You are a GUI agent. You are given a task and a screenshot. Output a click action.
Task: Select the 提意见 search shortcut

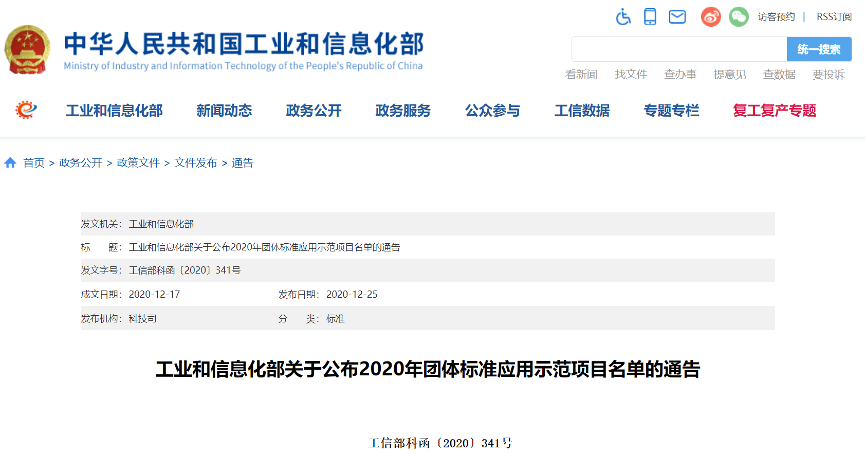[x=730, y=75]
